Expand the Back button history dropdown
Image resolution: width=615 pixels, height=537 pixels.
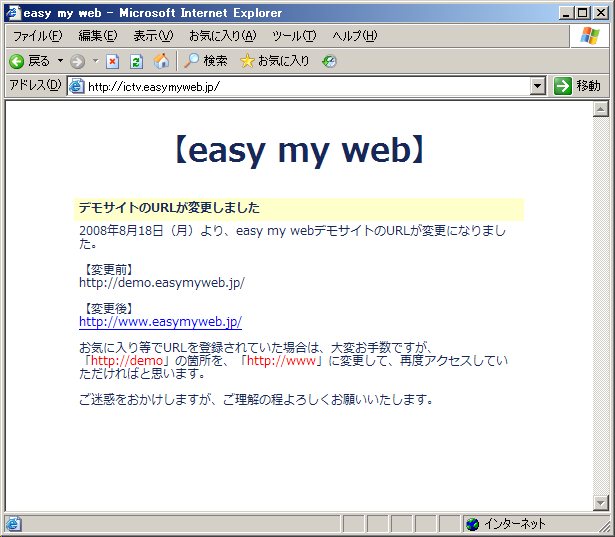click(x=60, y=61)
